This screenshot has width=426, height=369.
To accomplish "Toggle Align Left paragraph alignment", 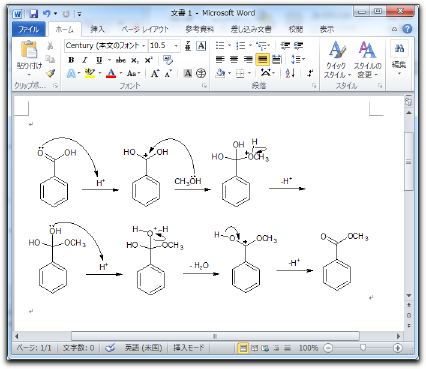I will [220, 60].
